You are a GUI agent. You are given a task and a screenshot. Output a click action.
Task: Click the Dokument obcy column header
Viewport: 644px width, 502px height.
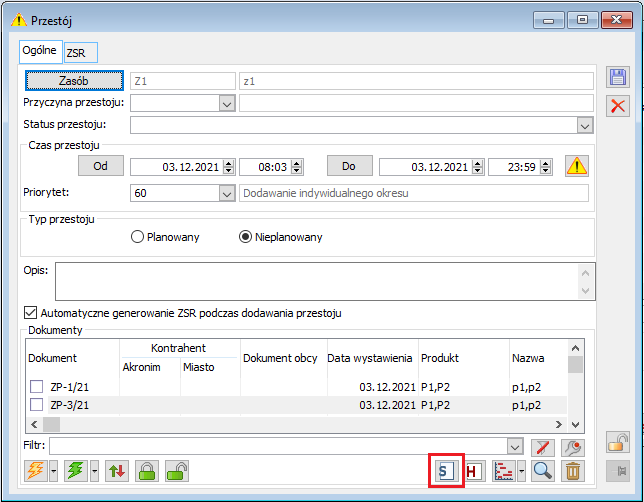tap(283, 358)
